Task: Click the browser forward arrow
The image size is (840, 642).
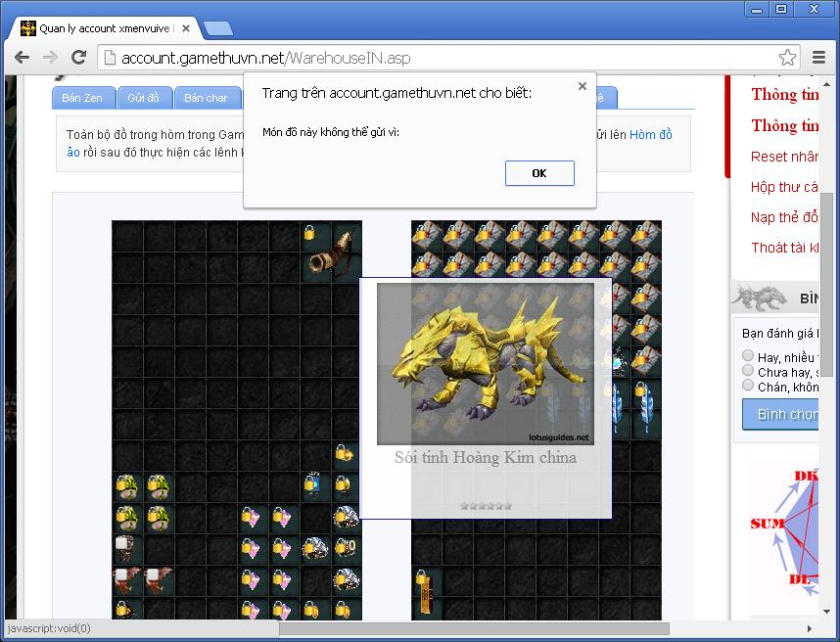Action: (x=50, y=58)
